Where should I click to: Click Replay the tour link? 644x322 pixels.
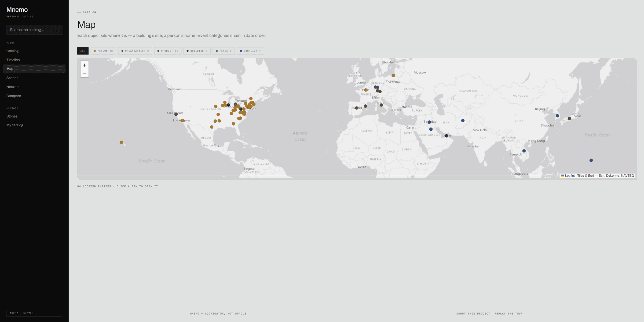(508, 314)
